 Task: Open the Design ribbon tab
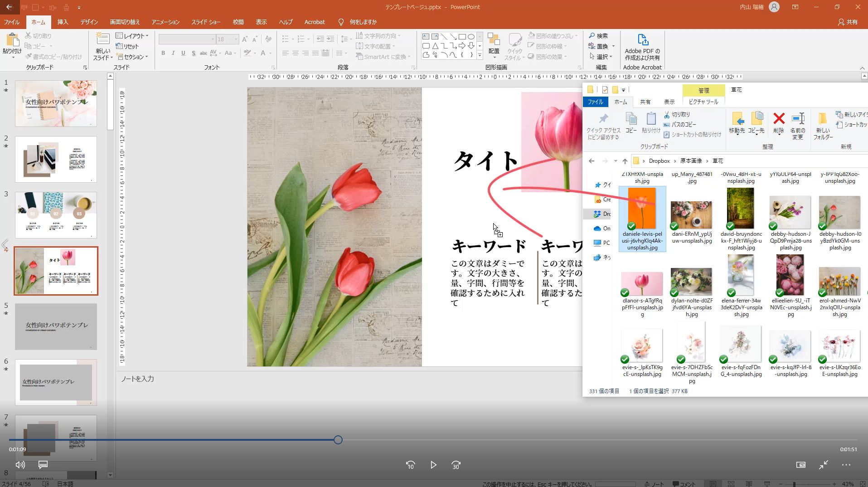click(89, 22)
